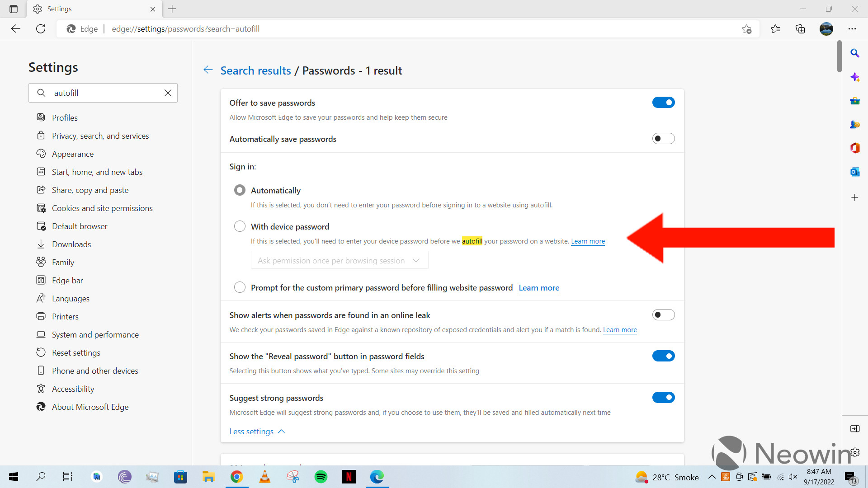This screenshot has width=868, height=488.
Task: Click the Edge collections icon in toolbar
Action: tap(801, 28)
